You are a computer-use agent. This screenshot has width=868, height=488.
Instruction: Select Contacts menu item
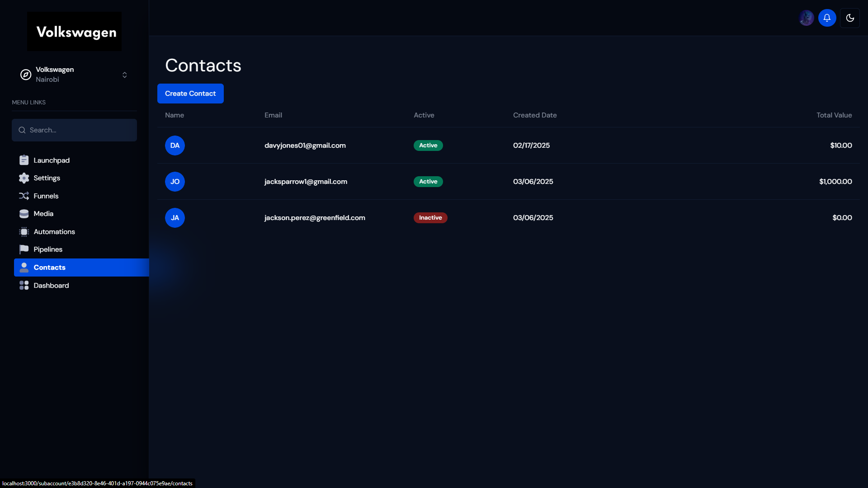pyautogui.click(x=81, y=267)
